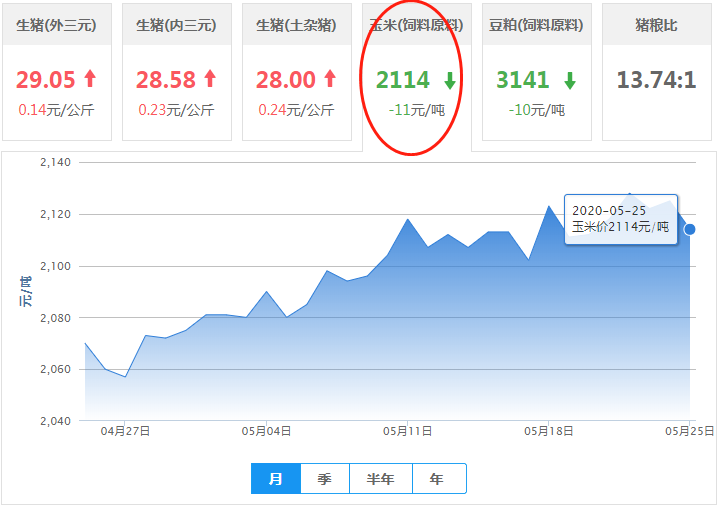Click the 05月04日 axis label

point(266,431)
